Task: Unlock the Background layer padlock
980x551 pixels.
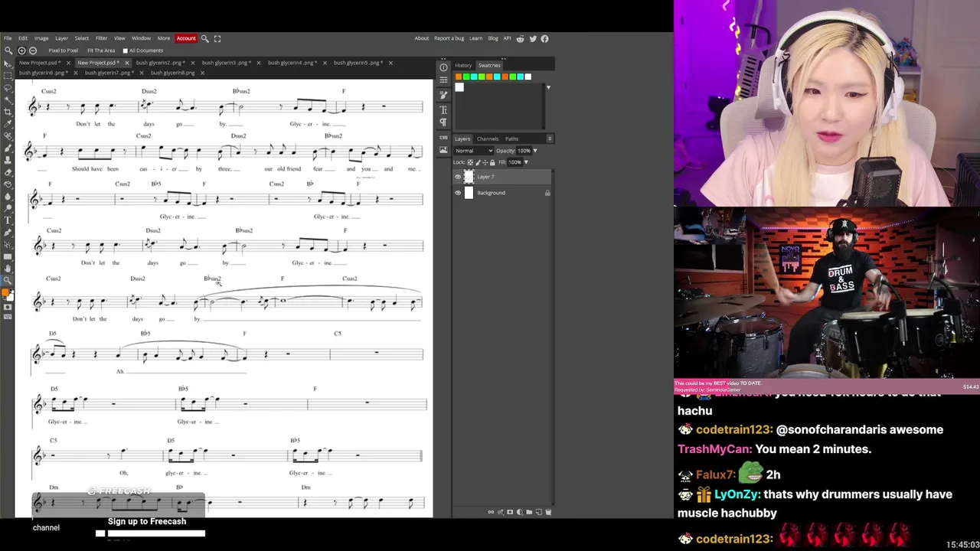Action: pos(547,193)
